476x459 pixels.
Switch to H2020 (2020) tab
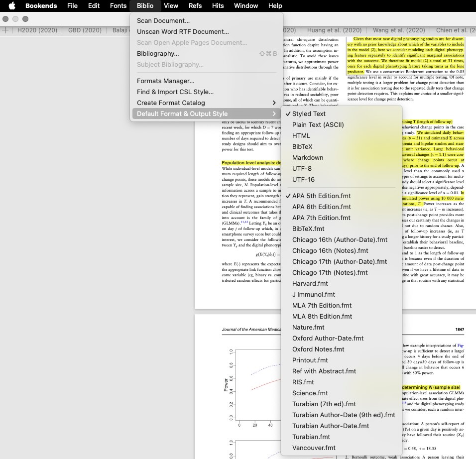[x=37, y=30]
